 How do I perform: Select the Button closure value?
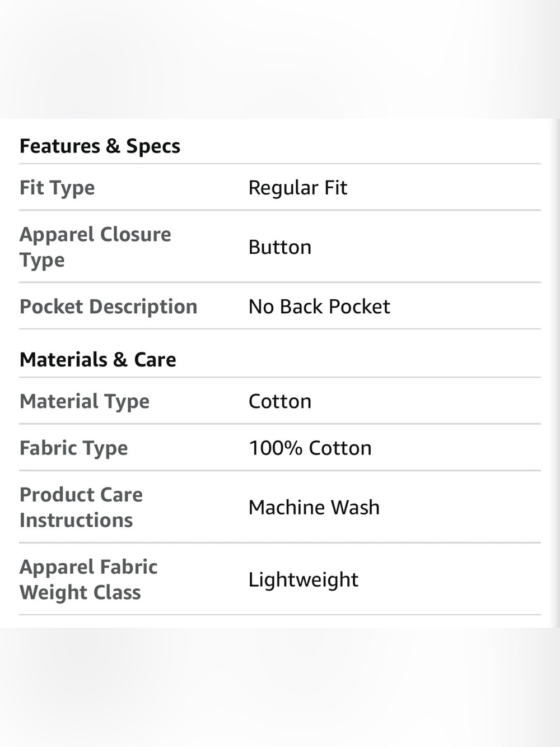[280, 247]
